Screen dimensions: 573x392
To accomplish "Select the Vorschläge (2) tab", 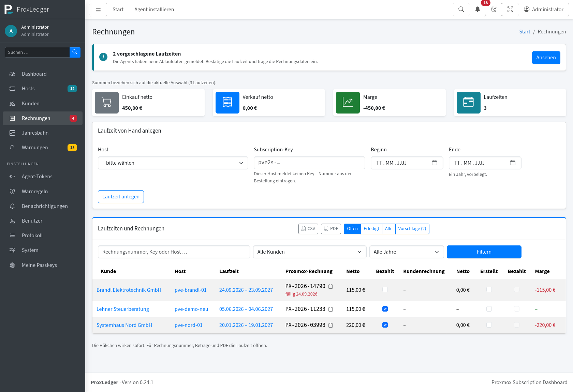I will click(x=412, y=229).
